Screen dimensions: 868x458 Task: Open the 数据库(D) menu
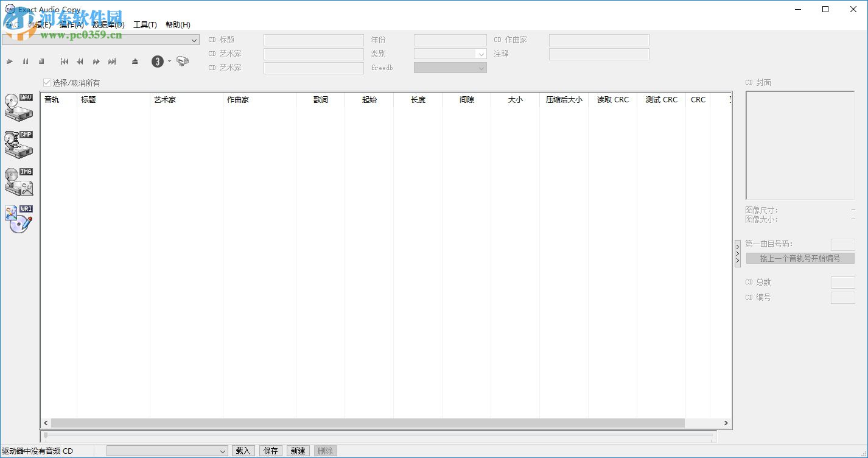tap(107, 24)
